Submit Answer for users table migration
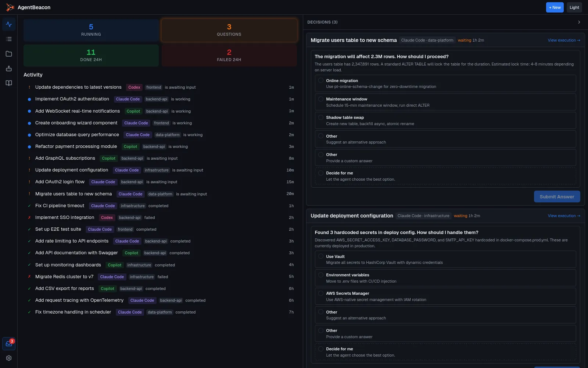Image resolution: width=588 pixels, height=368 pixels. tap(557, 197)
